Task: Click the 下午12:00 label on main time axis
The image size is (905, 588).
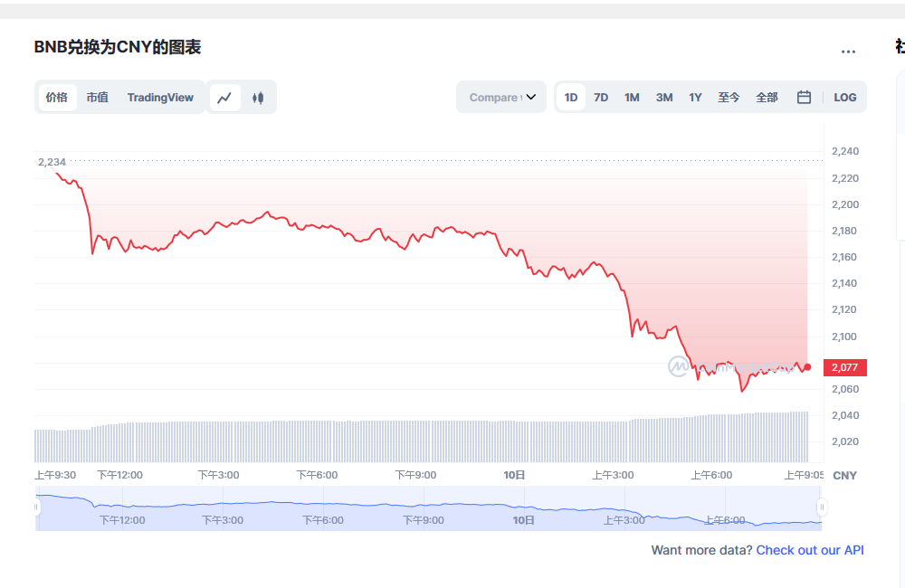Action: [x=119, y=475]
